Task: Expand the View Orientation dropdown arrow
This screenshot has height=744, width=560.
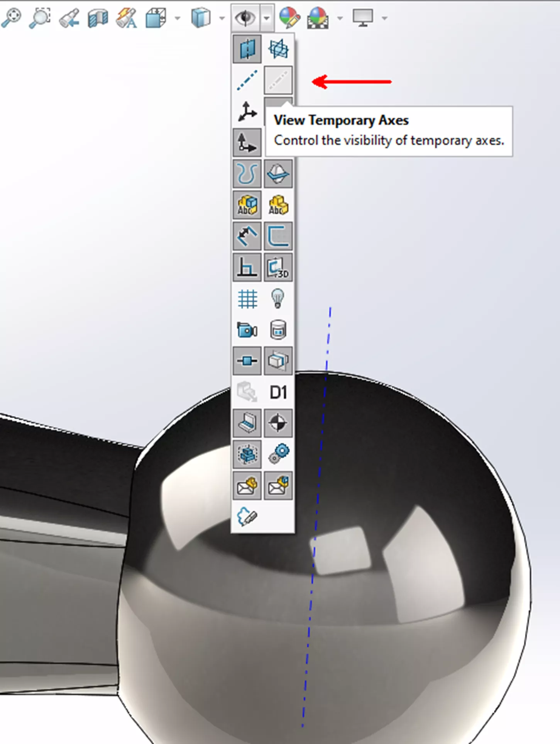Action: click(178, 18)
